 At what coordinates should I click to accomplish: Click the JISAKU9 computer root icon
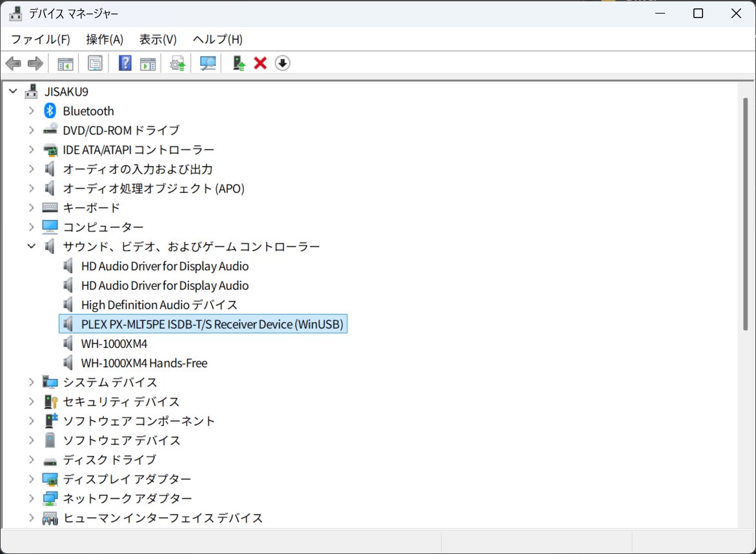click(32, 91)
